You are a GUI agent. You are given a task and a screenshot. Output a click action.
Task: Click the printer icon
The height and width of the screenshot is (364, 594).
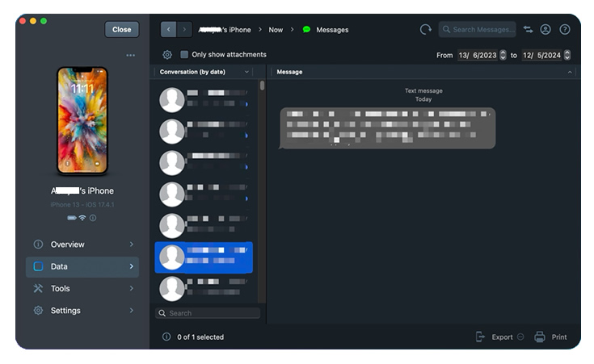540,337
